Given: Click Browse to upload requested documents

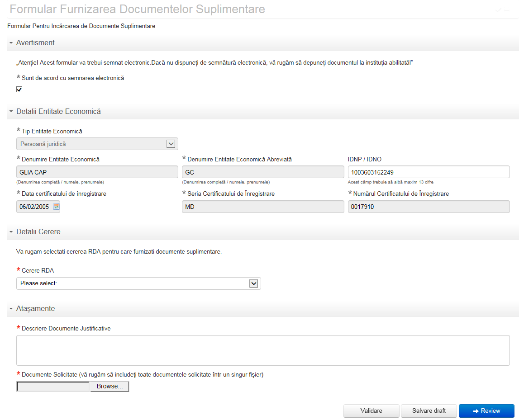Looking at the screenshot, I should pyautogui.click(x=110, y=387).
